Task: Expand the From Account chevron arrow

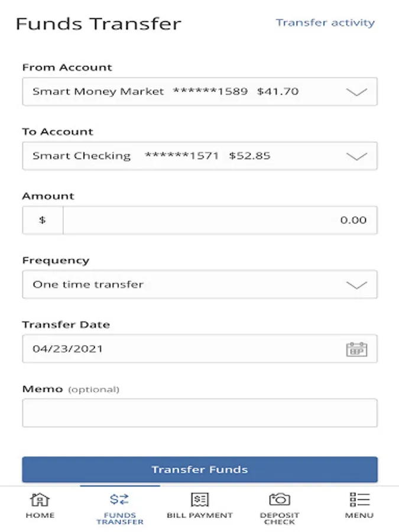Action: point(356,92)
